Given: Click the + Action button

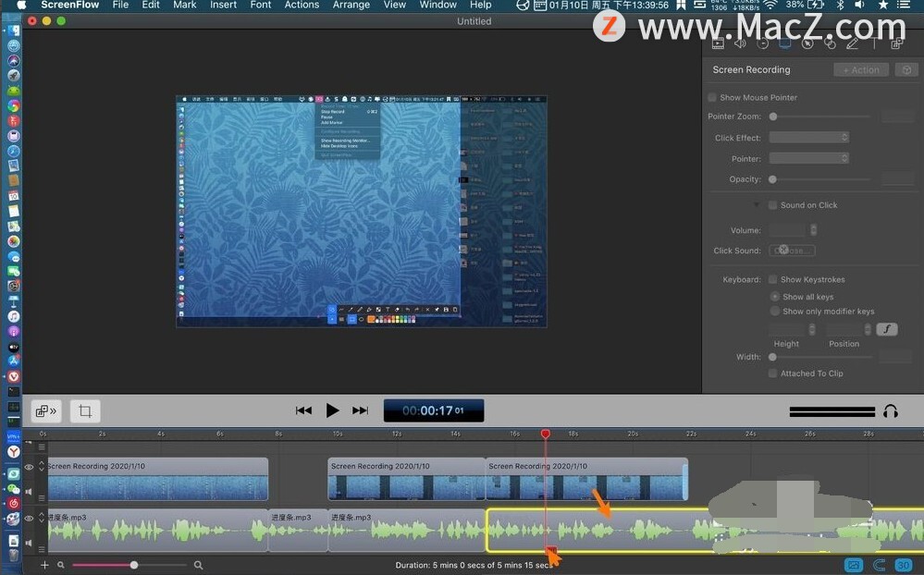Looking at the screenshot, I should (x=861, y=69).
